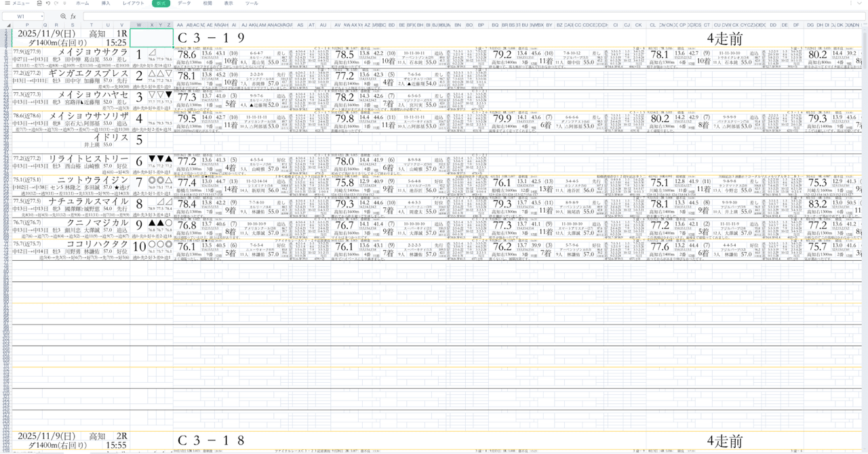Click the 78.6 value in メイジョウサクラ's row
Viewport: 868px width, 454px height.
[x=187, y=55]
